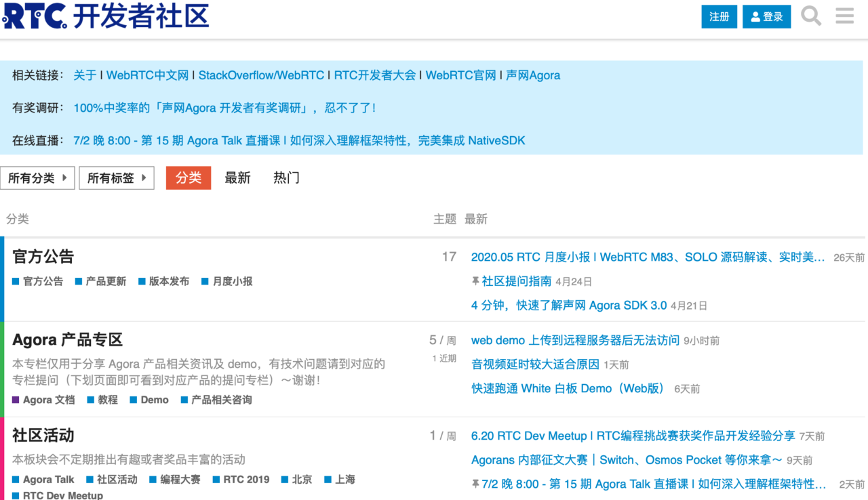The height and width of the screenshot is (500, 868).
Task: Expand the 所有分类 dropdown
Action: (x=37, y=178)
